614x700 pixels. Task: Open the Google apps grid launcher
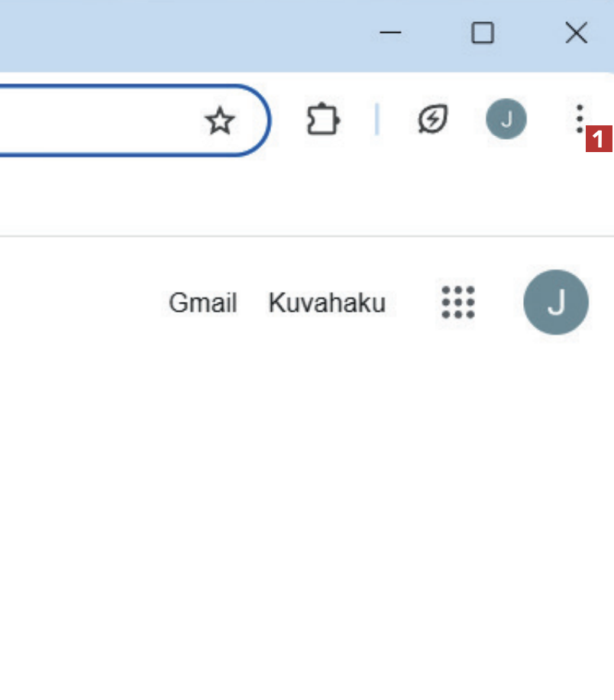click(458, 303)
